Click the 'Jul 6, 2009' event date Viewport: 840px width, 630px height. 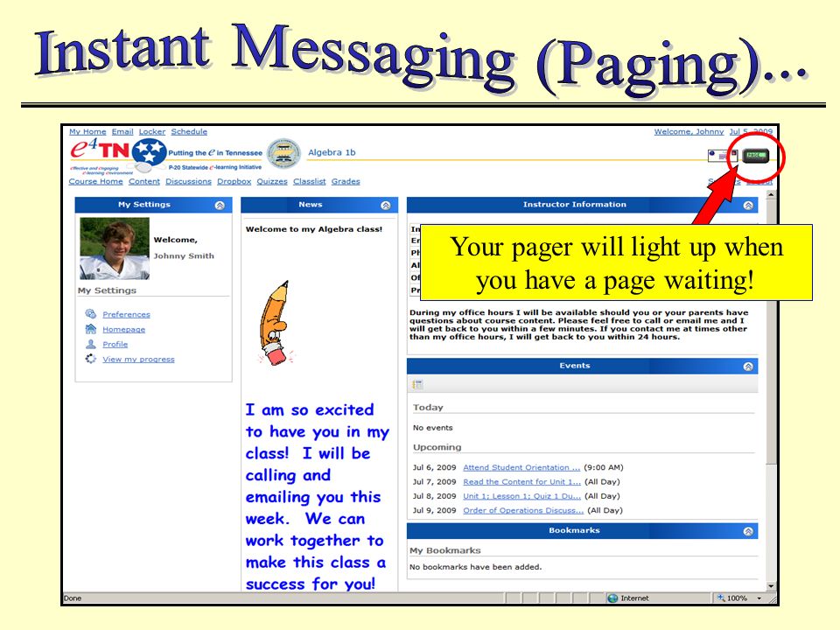435,467
